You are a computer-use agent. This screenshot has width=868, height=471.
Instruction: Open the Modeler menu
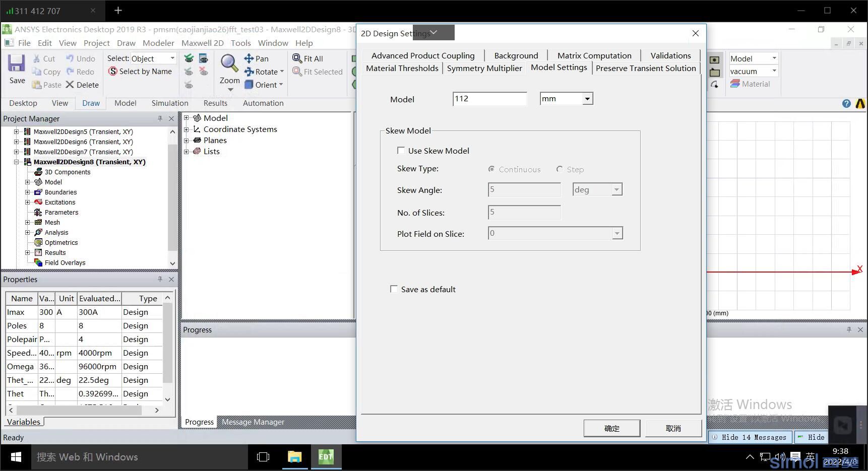[x=158, y=43]
